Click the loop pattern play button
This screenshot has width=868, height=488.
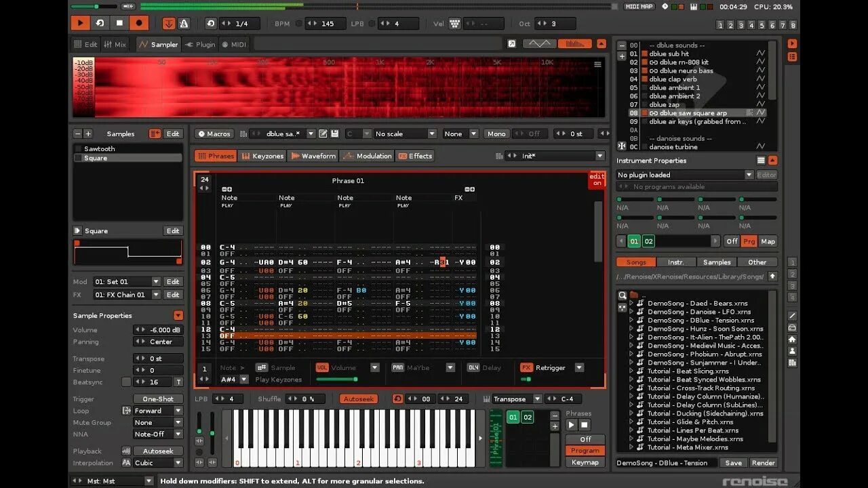pos(100,23)
